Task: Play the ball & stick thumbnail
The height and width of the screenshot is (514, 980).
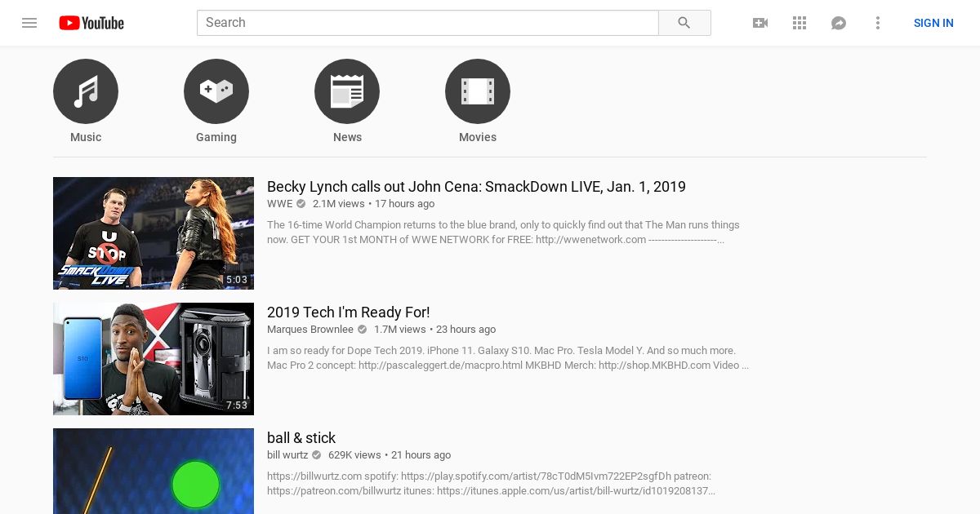Action: point(154,471)
